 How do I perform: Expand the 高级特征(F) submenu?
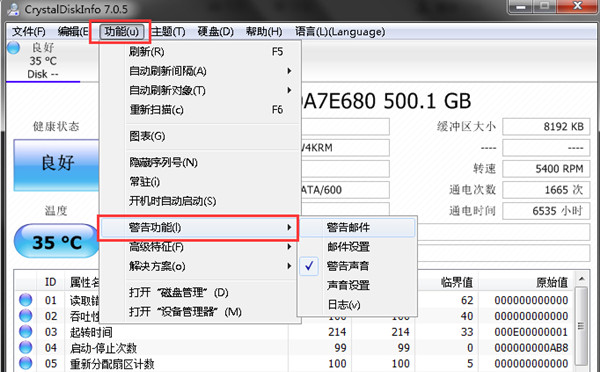200,247
